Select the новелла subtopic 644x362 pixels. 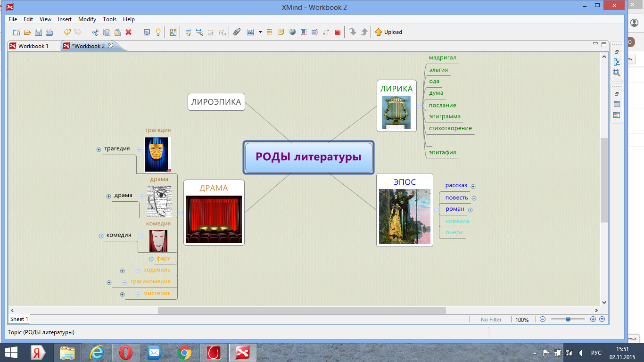coord(457,221)
